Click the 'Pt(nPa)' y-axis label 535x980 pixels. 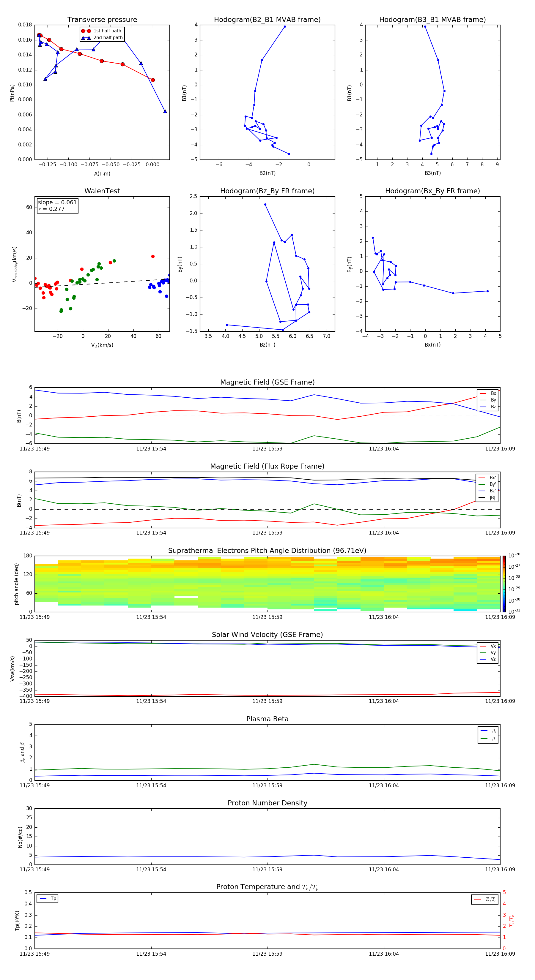[12, 92]
